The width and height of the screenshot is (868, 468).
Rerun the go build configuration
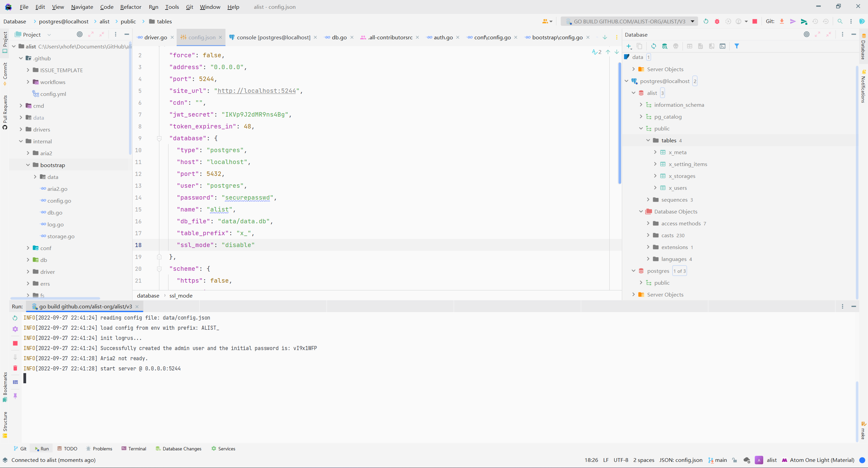[706, 21]
